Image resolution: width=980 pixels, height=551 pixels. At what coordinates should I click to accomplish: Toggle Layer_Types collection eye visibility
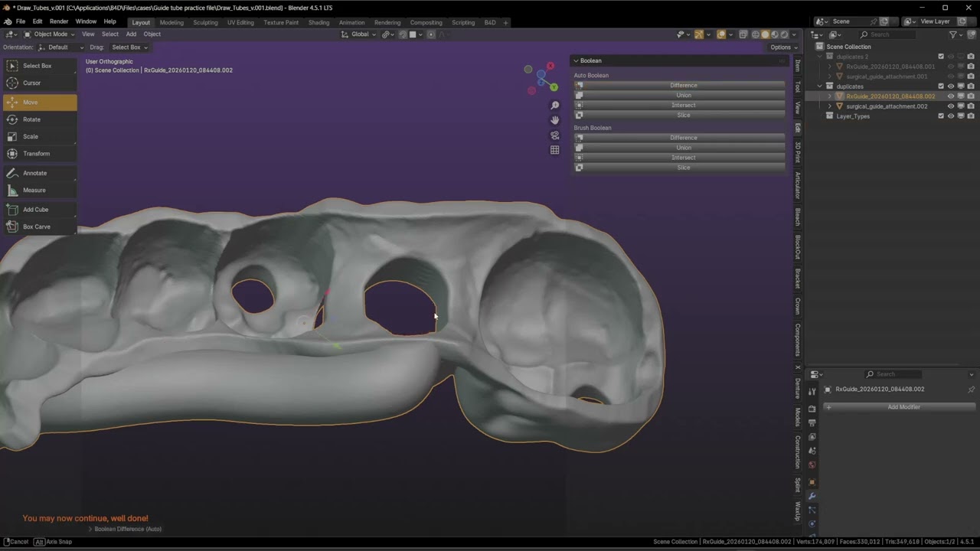click(x=951, y=116)
